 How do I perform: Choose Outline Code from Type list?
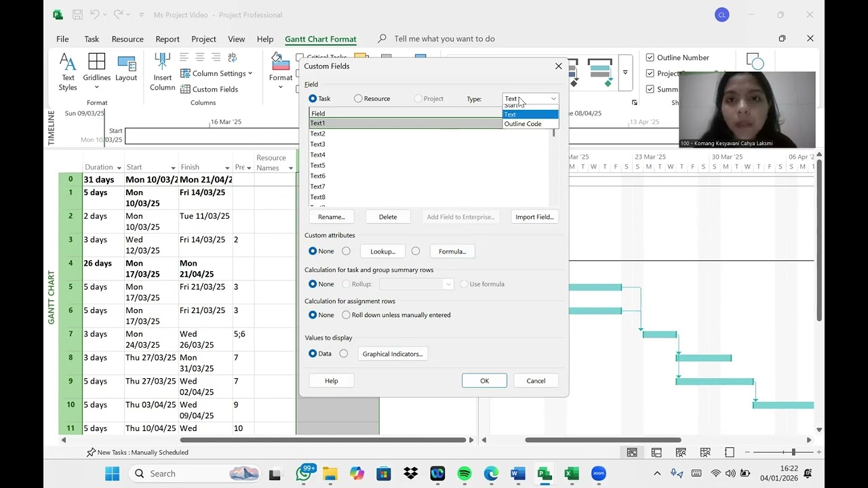pyautogui.click(x=530, y=124)
